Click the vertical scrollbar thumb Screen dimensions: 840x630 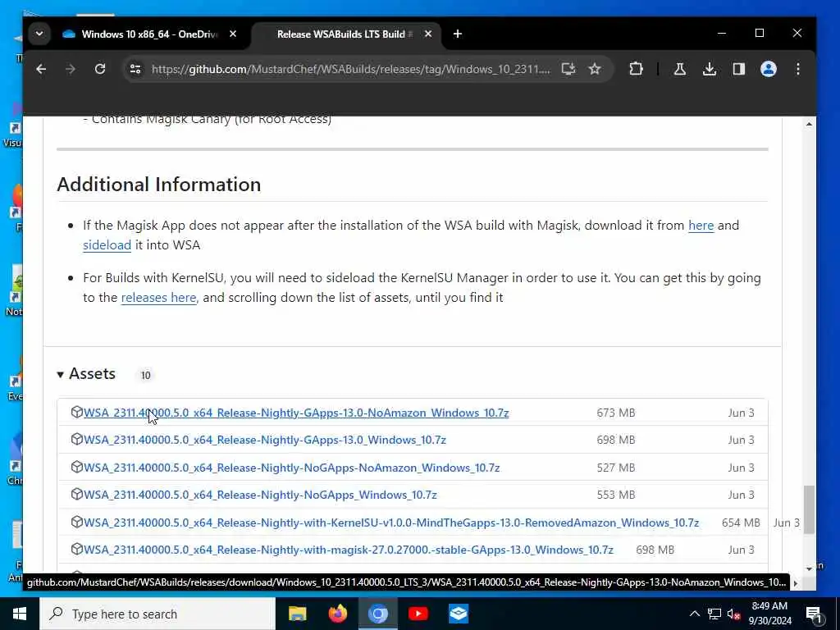coord(809,509)
